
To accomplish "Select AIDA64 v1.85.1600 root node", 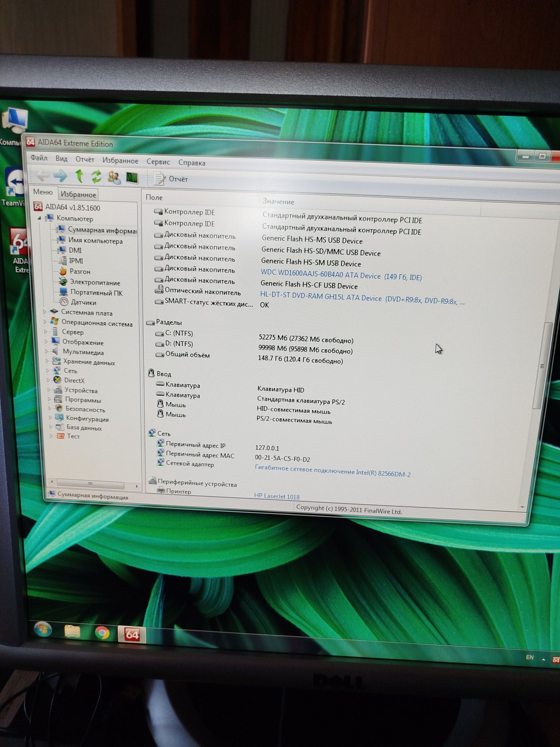I will click(67, 207).
